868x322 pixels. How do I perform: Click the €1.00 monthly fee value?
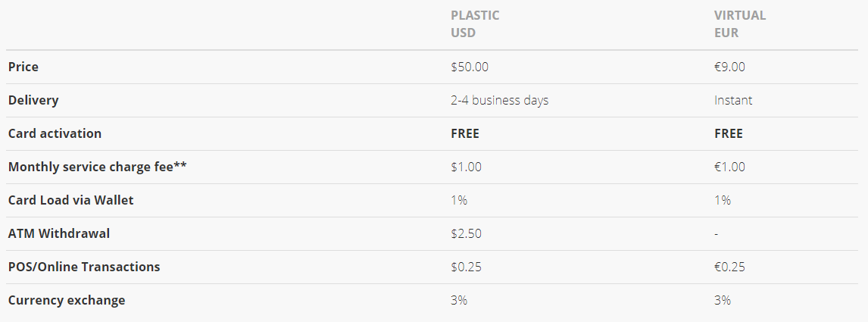(x=729, y=167)
